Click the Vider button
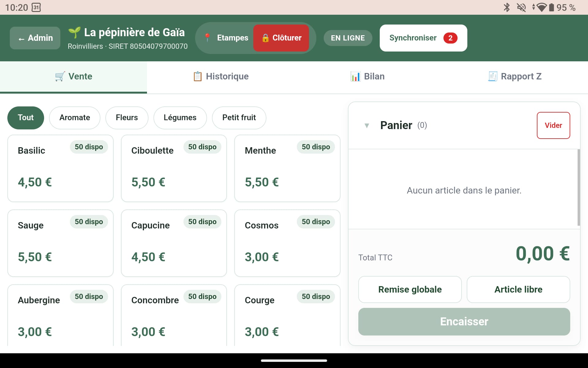Screen dimensions: 588x368 click(x=553, y=125)
